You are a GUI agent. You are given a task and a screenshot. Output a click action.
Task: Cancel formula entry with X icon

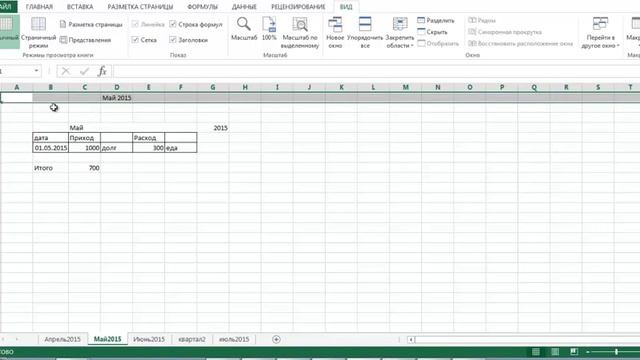65,71
